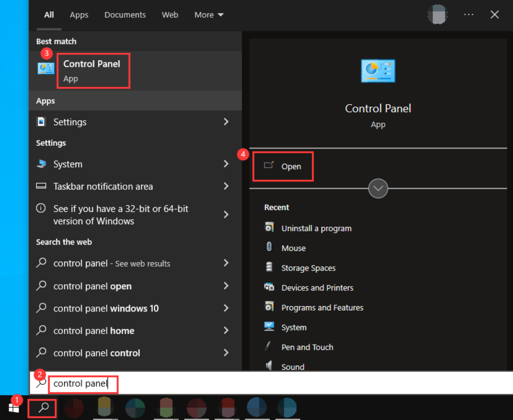Image resolution: width=513 pixels, height=420 pixels.
Task: Click the large Control Panel icon in the preview pane
Action: pos(378,71)
